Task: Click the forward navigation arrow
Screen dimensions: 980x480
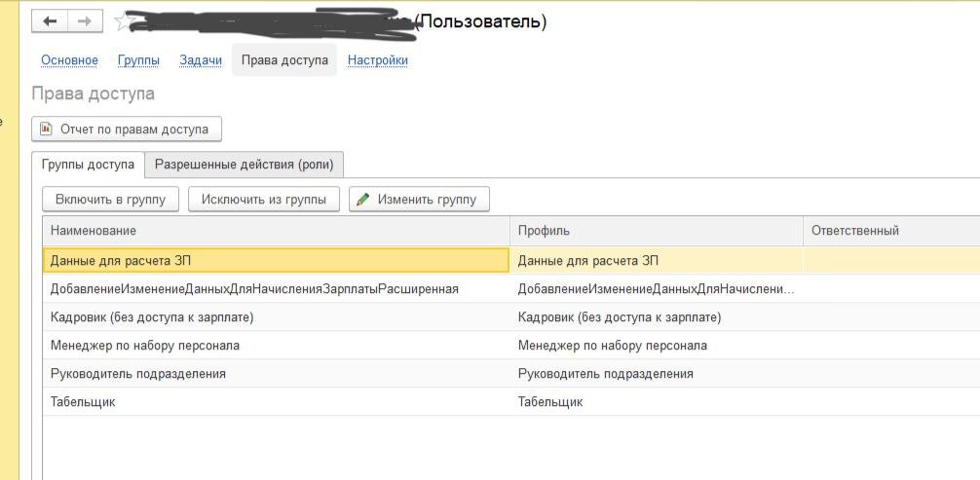Action: click(84, 20)
